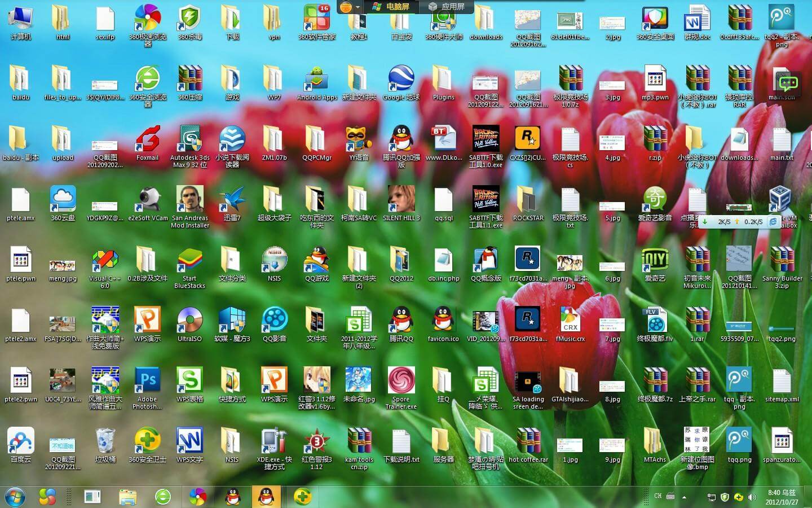
Task: Expand dropdown arrow beside orange bucket icon
Action: 358,7
